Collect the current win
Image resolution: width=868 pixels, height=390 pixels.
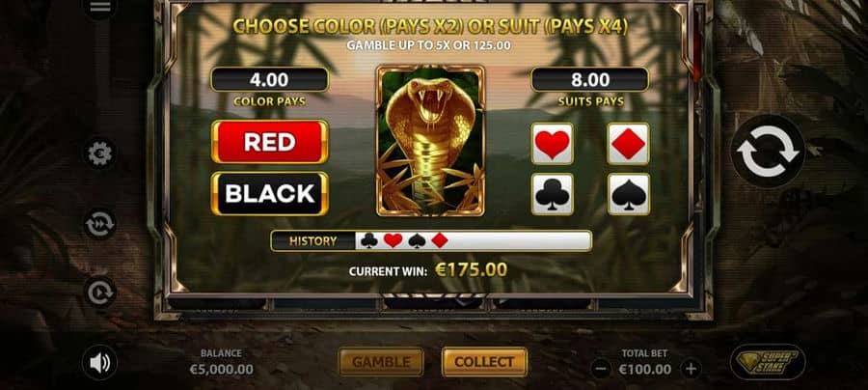(x=484, y=362)
